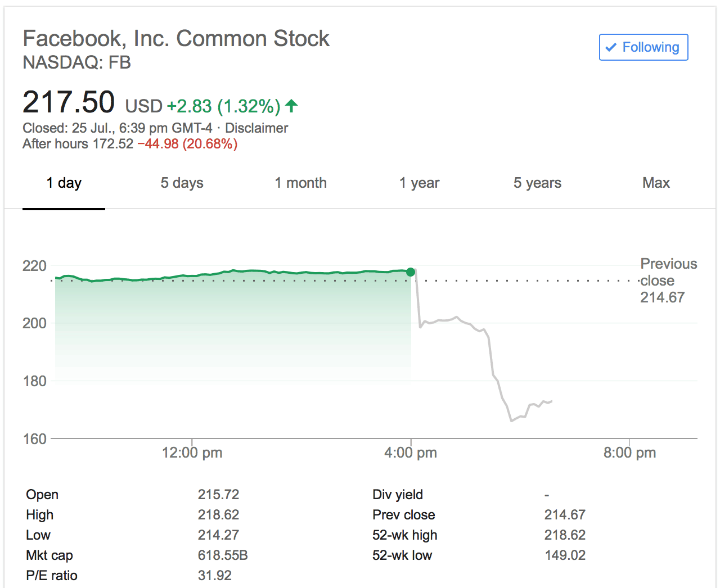Click the Mkt cap value 618.55B
This screenshot has height=588, width=720.
[x=223, y=555]
